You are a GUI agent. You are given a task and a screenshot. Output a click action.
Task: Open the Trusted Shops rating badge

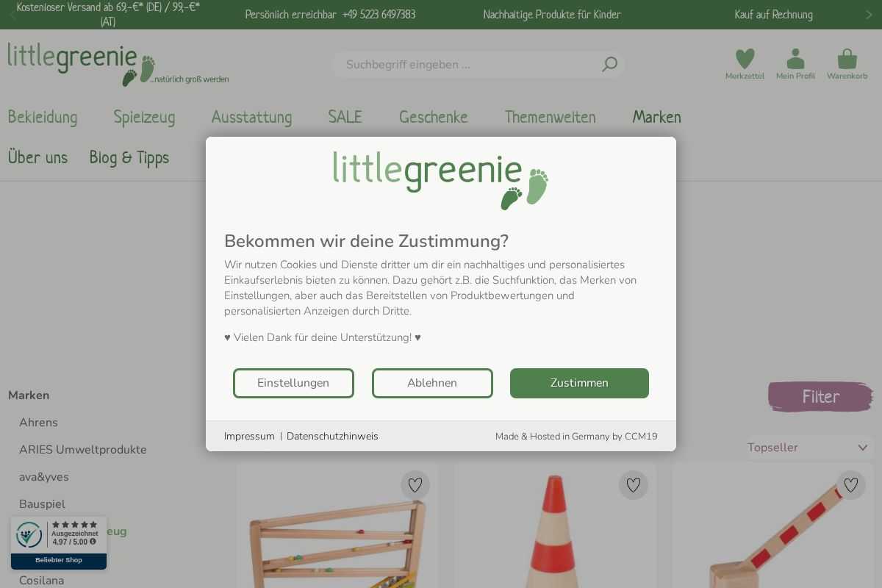pos(59,543)
